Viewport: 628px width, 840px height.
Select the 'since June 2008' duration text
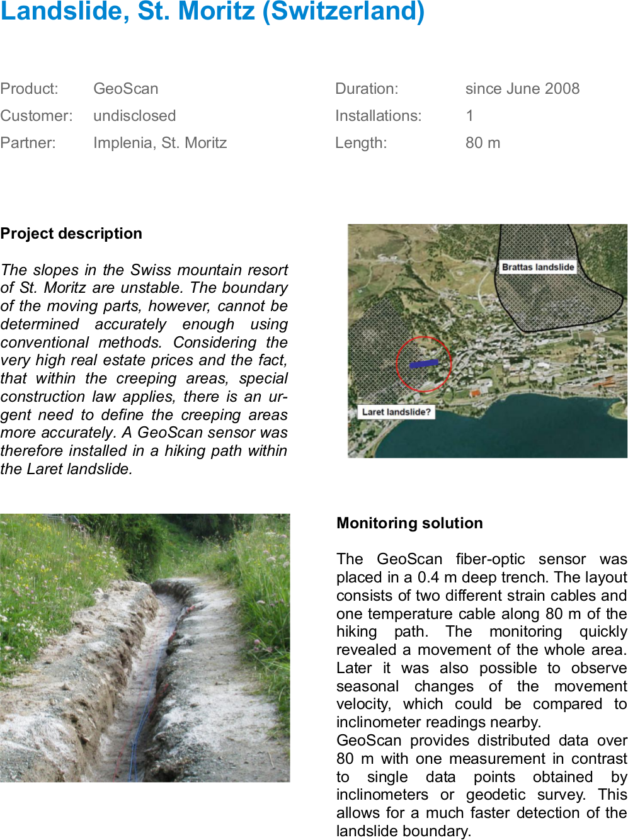point(522,89)
